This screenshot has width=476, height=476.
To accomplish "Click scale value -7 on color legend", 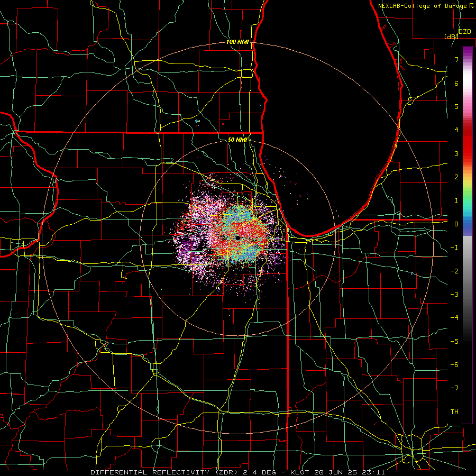I will coord(454,388).
